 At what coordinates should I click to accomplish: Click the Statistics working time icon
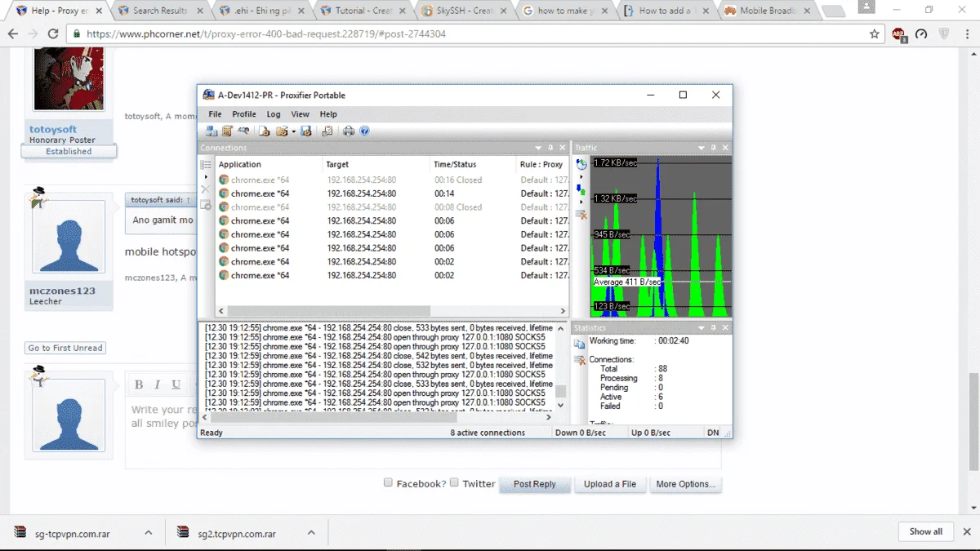click(580, 344)
